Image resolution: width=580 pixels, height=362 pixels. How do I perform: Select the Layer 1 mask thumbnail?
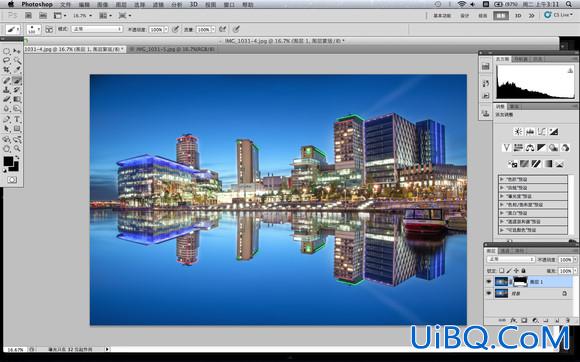pyautogui.click(x=520, y=282)
